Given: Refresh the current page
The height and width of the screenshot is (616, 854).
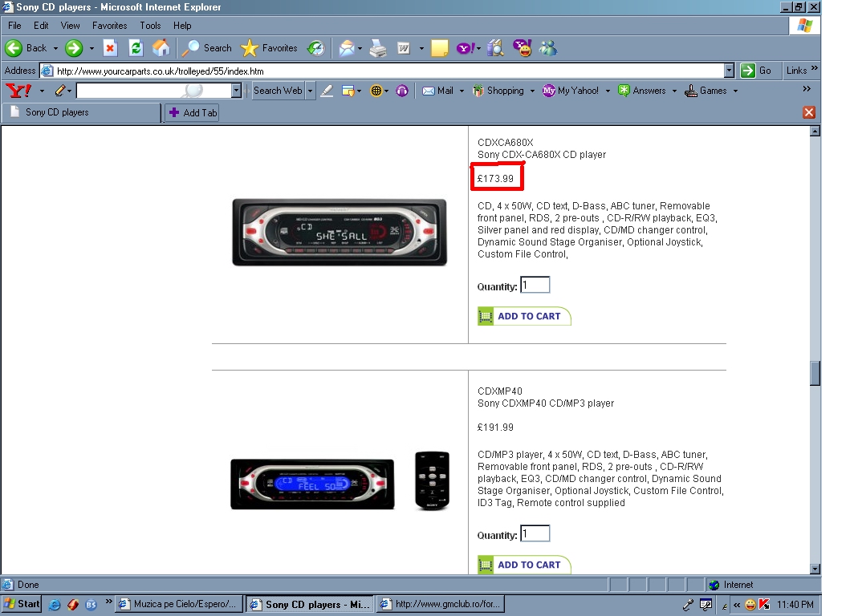Looking at the screenshot, I should (x=136, y=48).
